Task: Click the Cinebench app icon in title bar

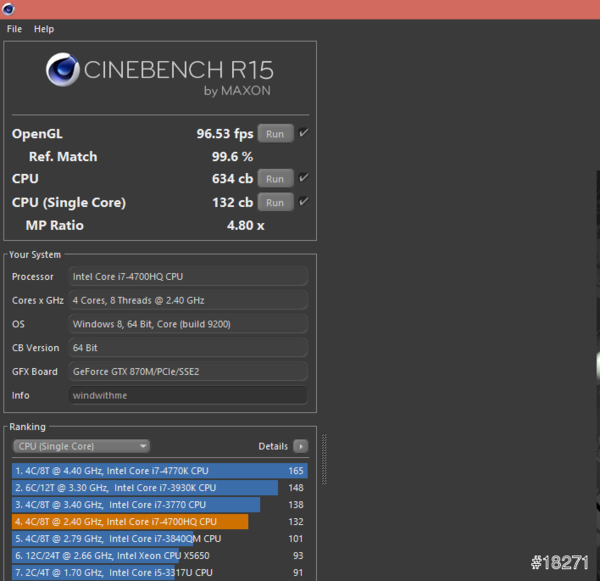Action: [x=10, y=9]
